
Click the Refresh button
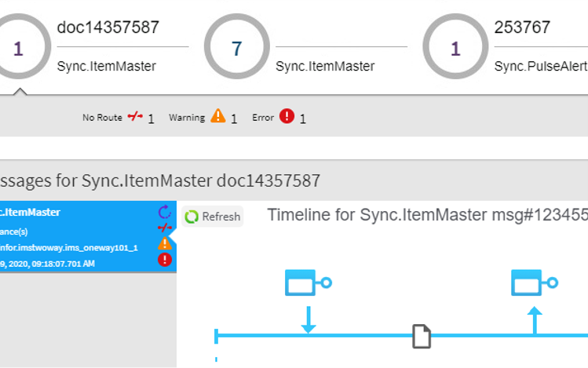pyautogui.click(x=212, y=217)
